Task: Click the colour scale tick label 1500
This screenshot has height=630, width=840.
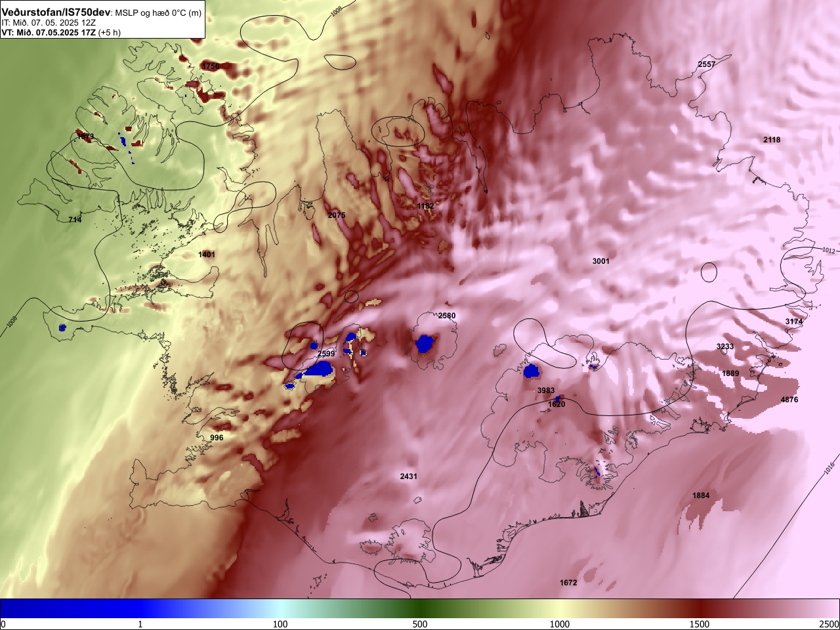Action: (700, 624)
